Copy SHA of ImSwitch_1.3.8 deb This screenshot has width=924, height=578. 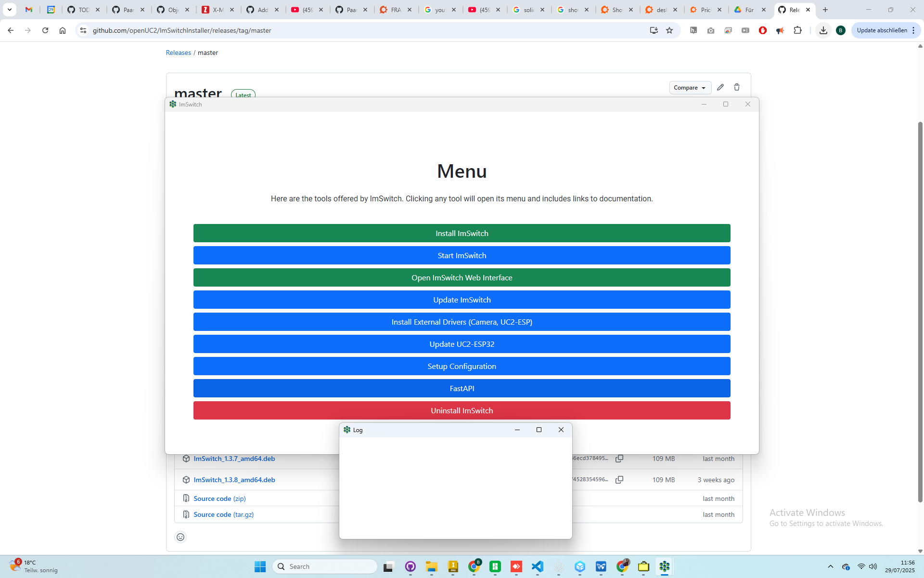coord(619,480)
